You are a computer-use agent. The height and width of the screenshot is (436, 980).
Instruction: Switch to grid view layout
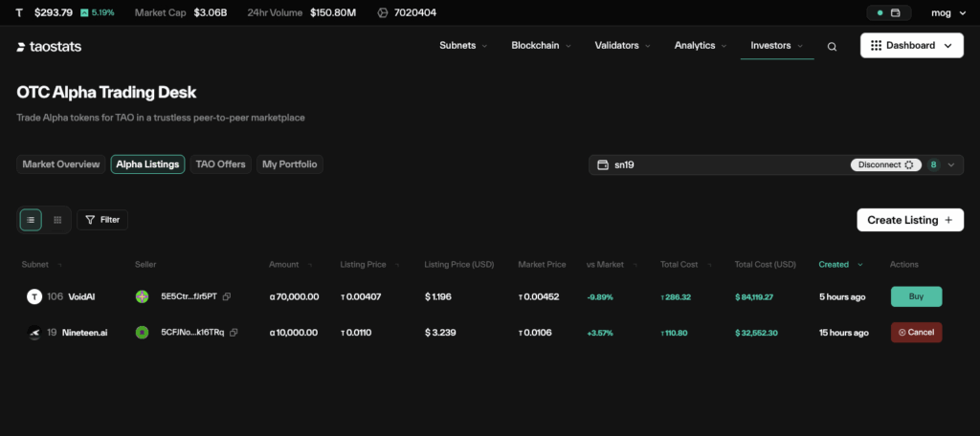tap(57, 220)
